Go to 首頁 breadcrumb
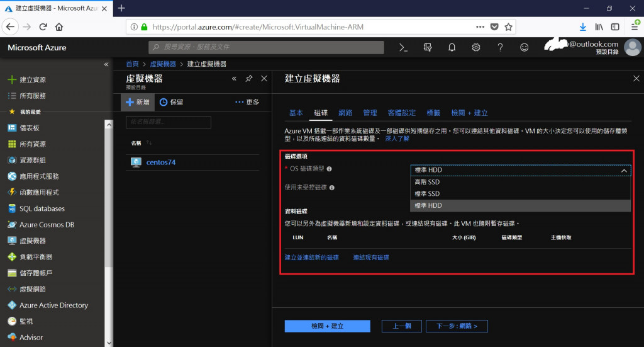The height and width of the screenshot is (347, 644). click(132, 64)
